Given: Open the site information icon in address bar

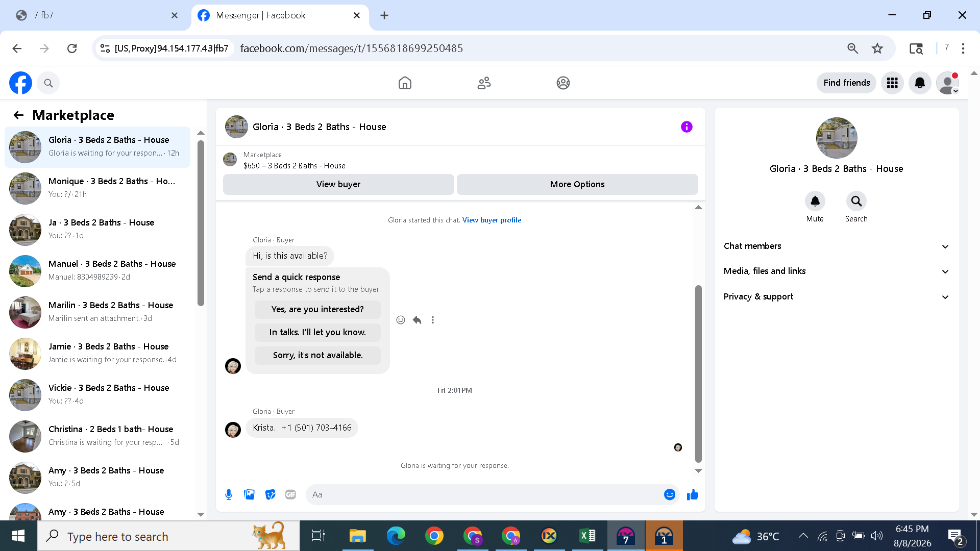Looking at the screenshot, I should [105, 48].
